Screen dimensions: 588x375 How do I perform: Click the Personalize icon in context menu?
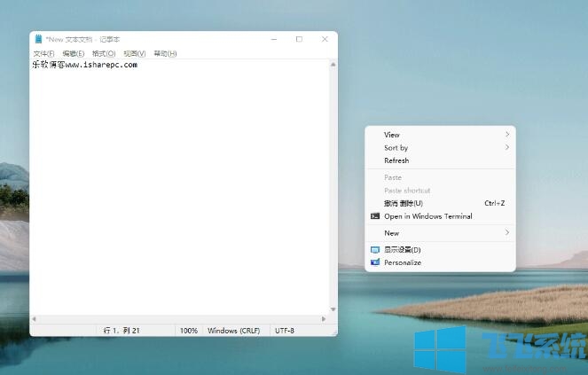[x=375, y=262]
